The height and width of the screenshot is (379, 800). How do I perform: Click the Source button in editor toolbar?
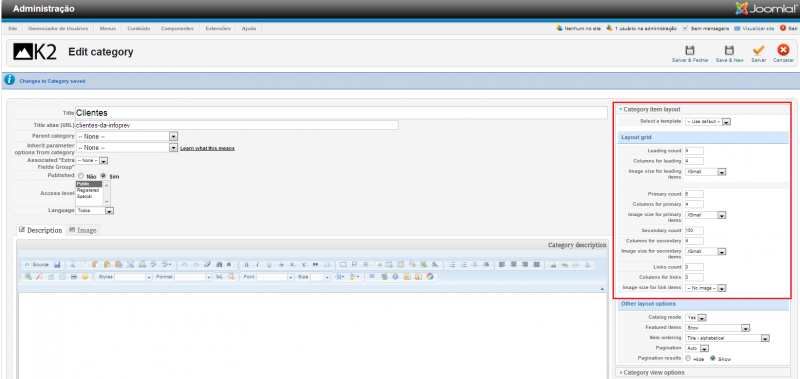click(x=37, y=265)
